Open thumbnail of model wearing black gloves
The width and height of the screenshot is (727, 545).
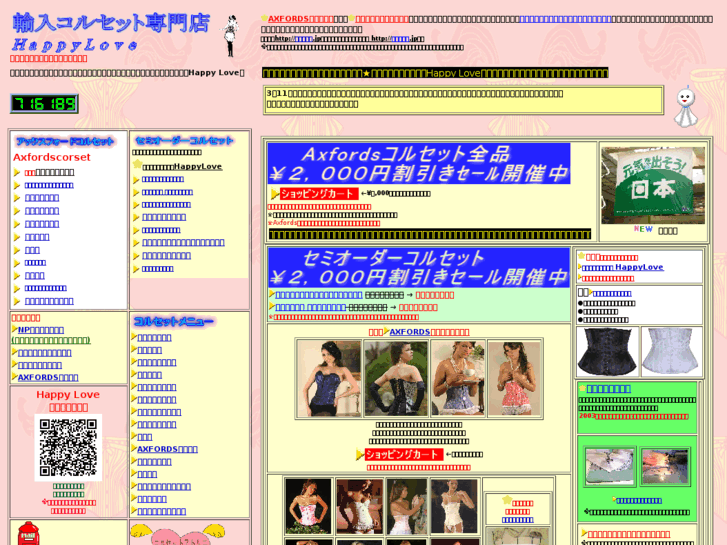click(395, 378)
